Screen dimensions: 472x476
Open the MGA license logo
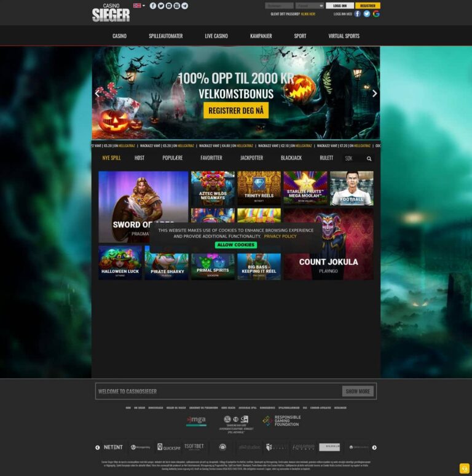point(196,421)
